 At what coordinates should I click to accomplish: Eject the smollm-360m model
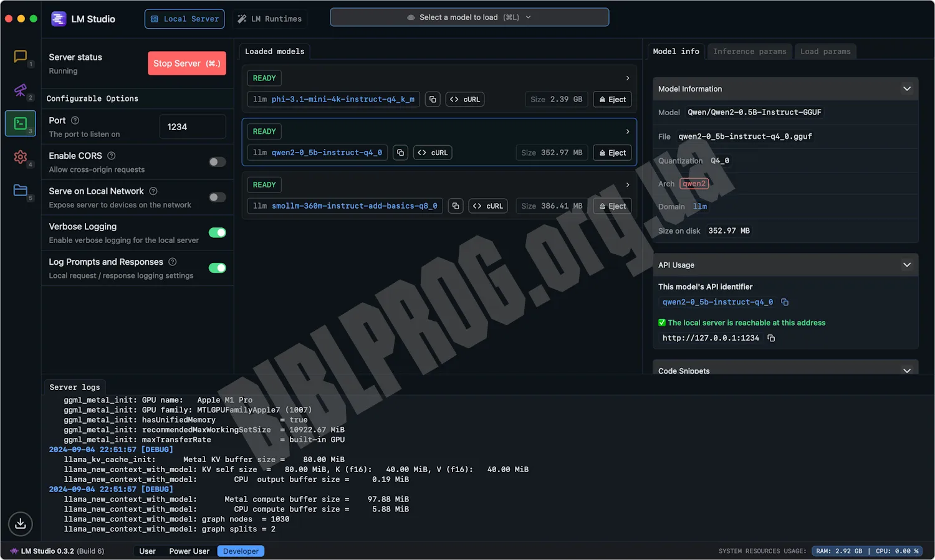click(x=612, y=206)
